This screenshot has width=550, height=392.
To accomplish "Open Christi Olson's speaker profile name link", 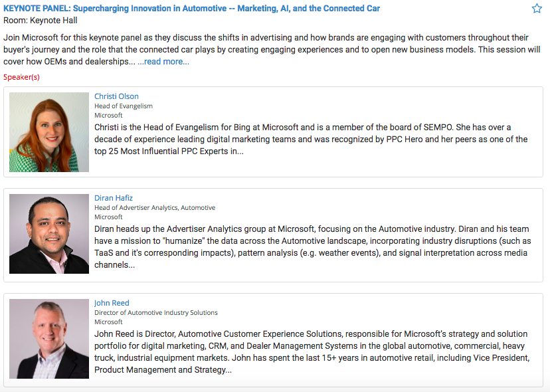I will click(x=116, y=96).
